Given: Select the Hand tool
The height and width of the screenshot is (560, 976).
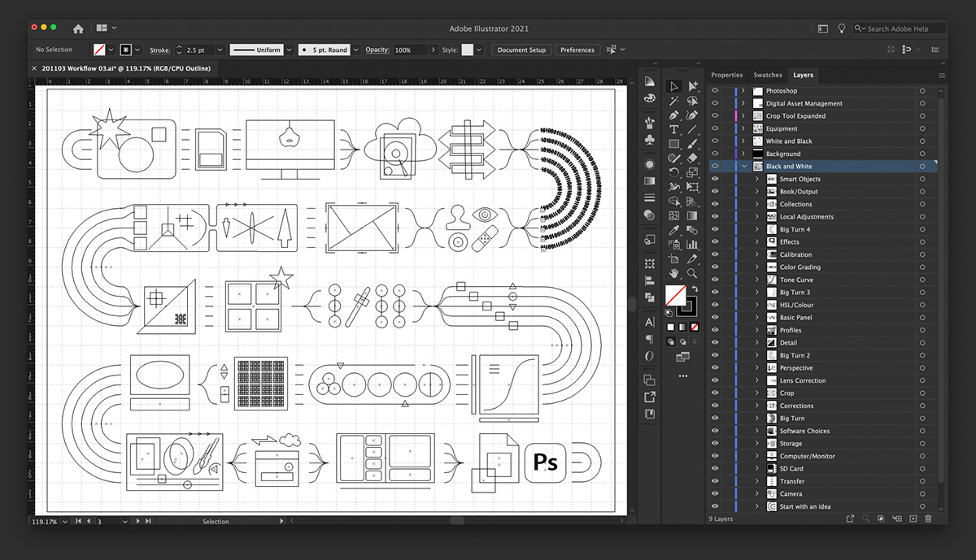Looking at the screenshot, I should pos(674,272).
